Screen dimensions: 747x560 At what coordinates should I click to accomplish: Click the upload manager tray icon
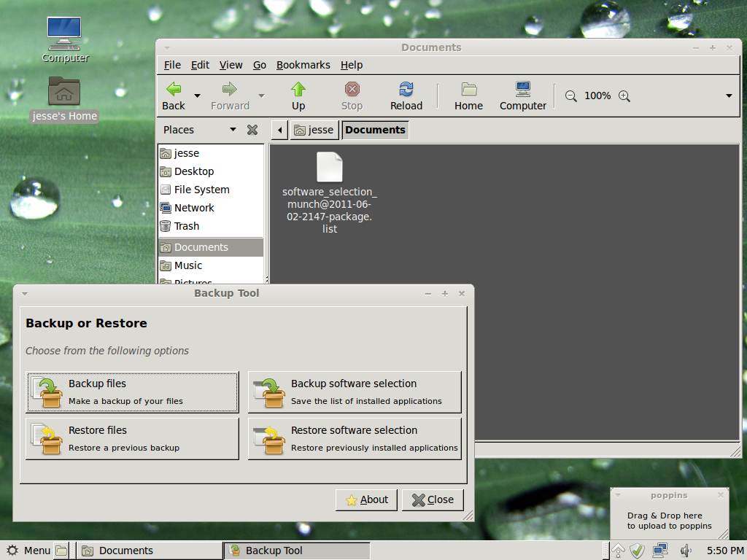[x=618, y=551]
